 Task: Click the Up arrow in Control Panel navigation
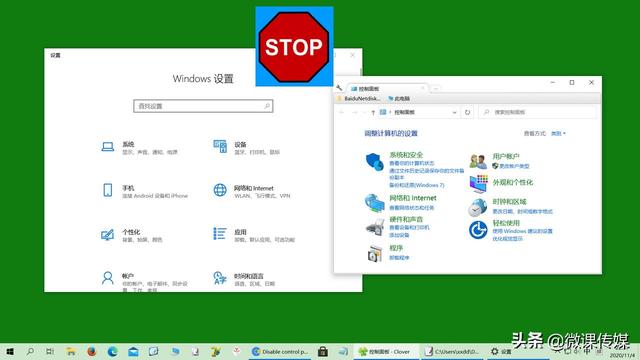373,112
